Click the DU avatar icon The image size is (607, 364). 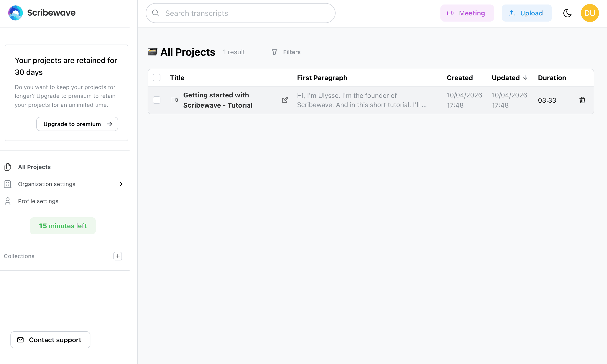tap(590, 13)
